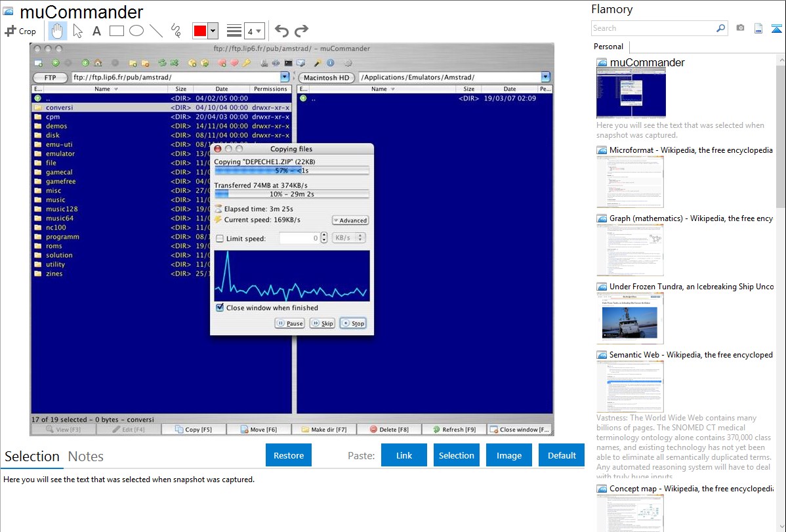Open the Selection tab
This screenshot has height=532, width=786.
pyautogui.click(x=32, y=457)
